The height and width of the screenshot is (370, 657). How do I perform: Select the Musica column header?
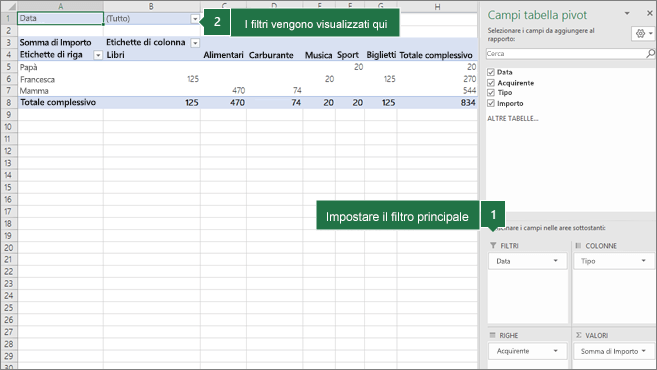coord(319,55)
